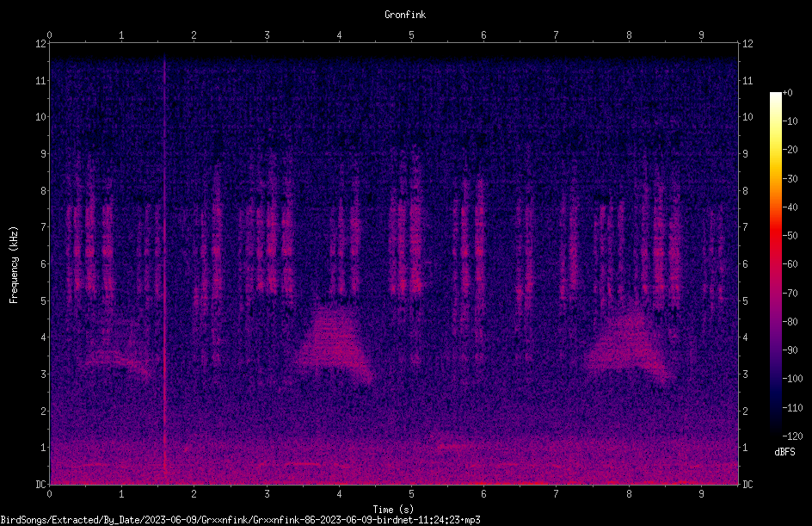Click the Gronfink title above the spectrogram

click(x=405, y=15)
